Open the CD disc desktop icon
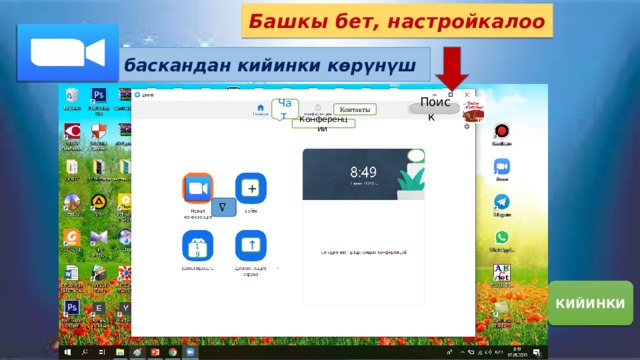 coord(72,202)
